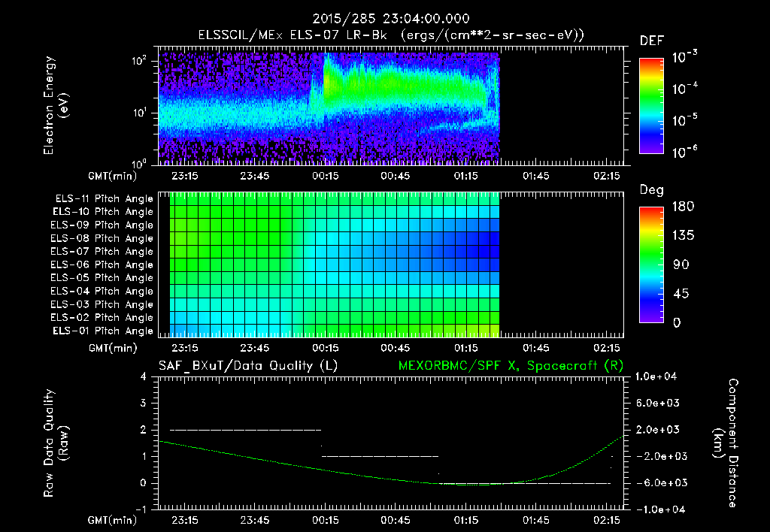
Task: Select the ELS-04 Pitch Angle row label
Action: point(102,292)
